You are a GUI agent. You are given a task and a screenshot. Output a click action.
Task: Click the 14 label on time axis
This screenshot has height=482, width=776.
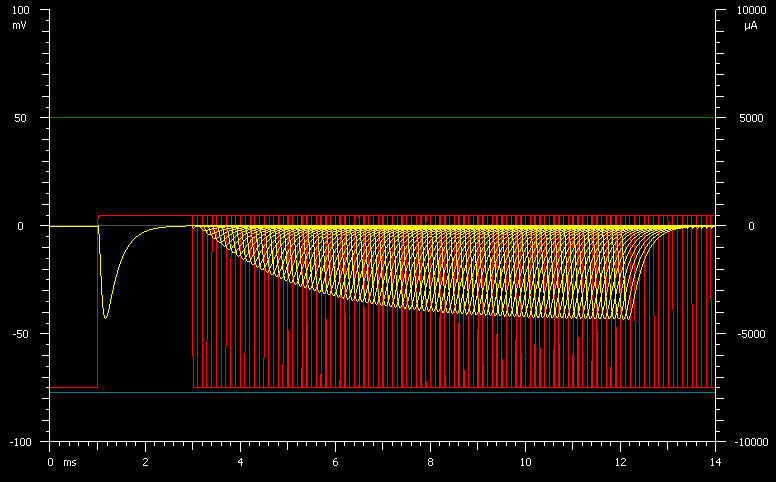(716, 462)
